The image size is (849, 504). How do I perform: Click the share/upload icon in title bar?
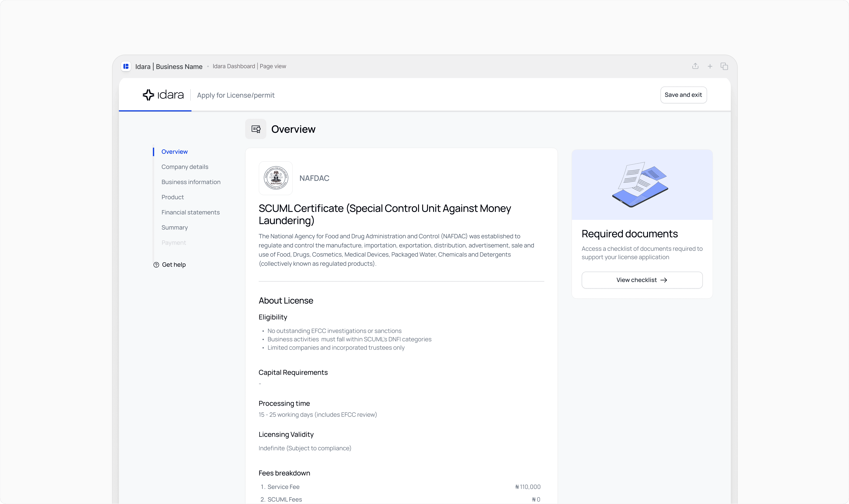click(x=695, y=66)
